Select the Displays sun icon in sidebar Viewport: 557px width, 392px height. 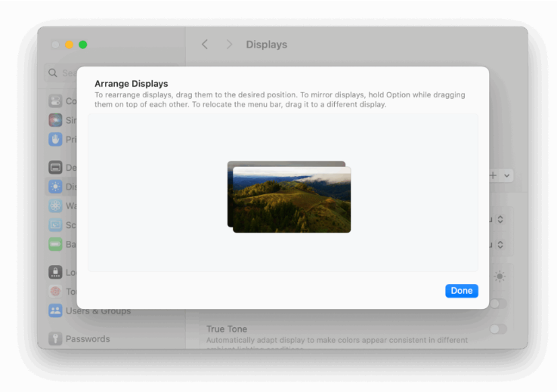pos(55,187)
